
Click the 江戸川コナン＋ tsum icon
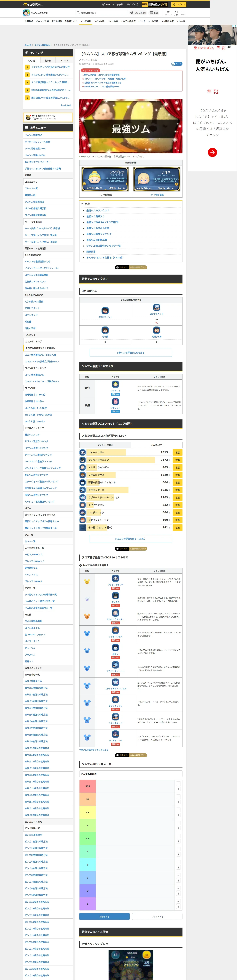(105, 310)
